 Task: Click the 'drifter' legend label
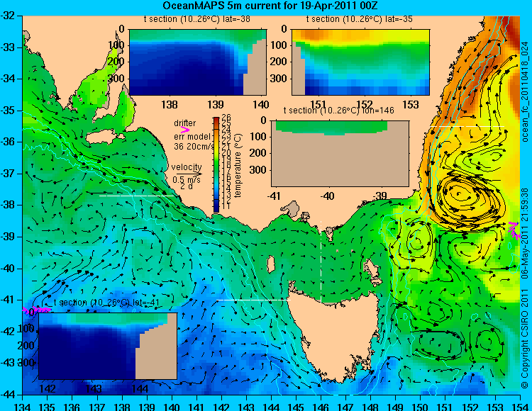[185, 123]
